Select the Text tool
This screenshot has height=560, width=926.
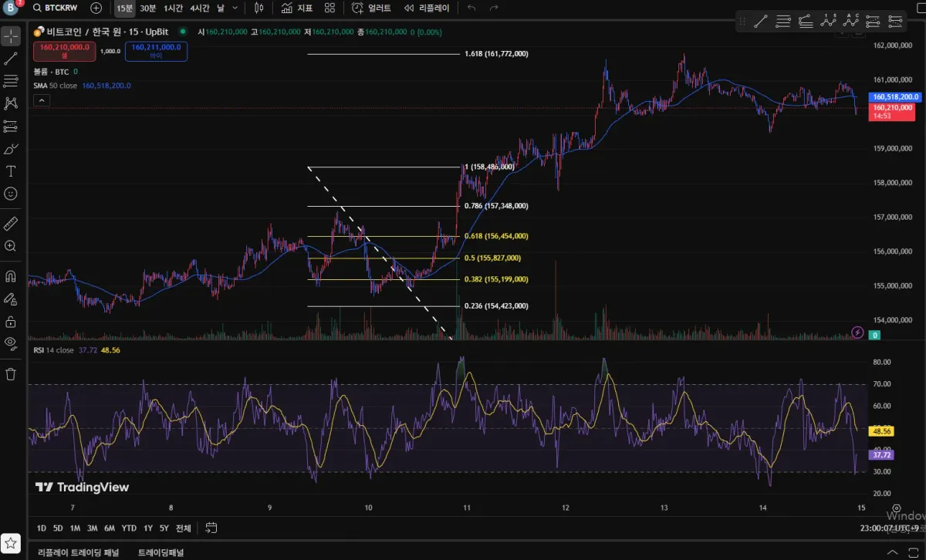tap(11, 171)
